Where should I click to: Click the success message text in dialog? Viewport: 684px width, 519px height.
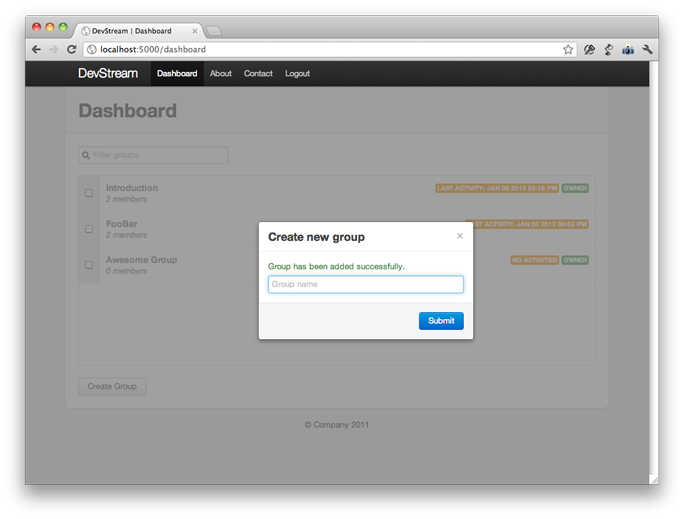pyautogui.click(x=336, y=266)
